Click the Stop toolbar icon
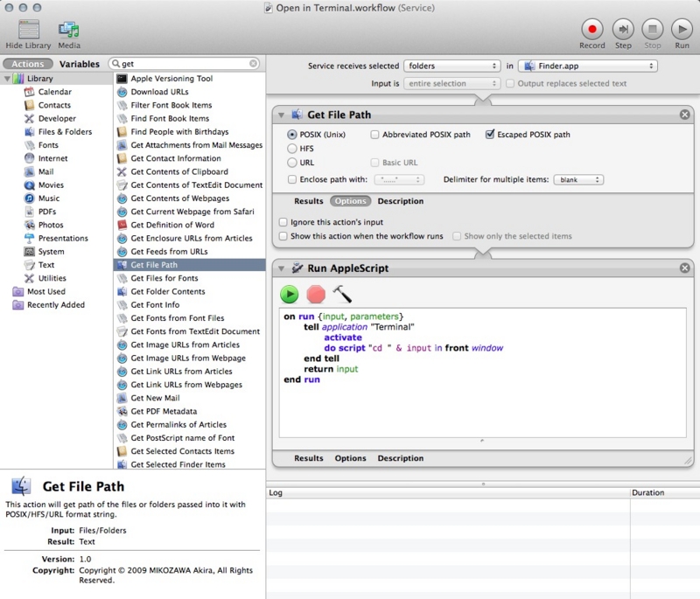The image size is (700, 599). [652, 30]
